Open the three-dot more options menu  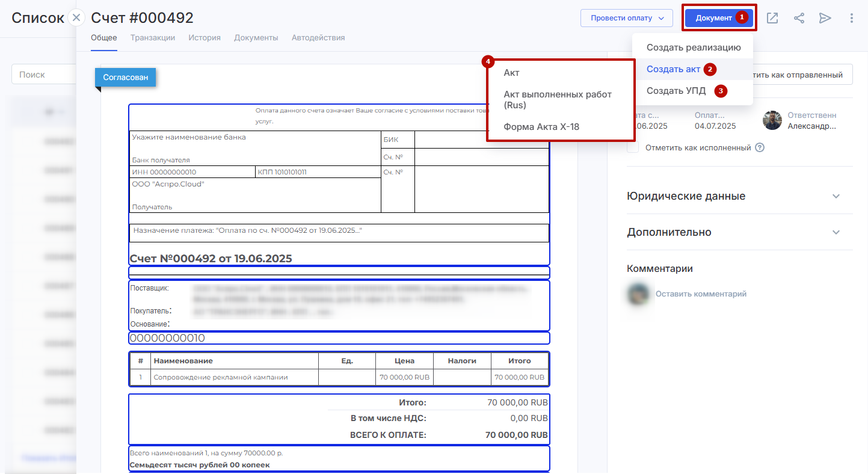pyautogui.click(x=851, y=18)
